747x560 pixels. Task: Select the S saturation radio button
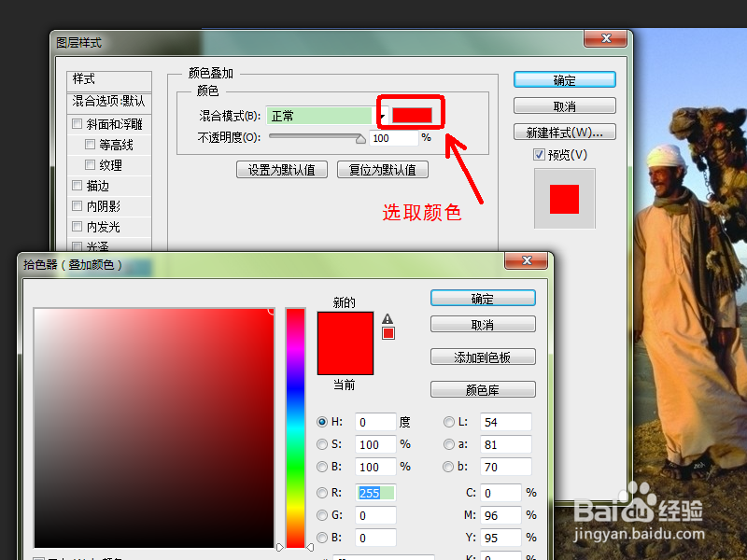pos(322,444)
